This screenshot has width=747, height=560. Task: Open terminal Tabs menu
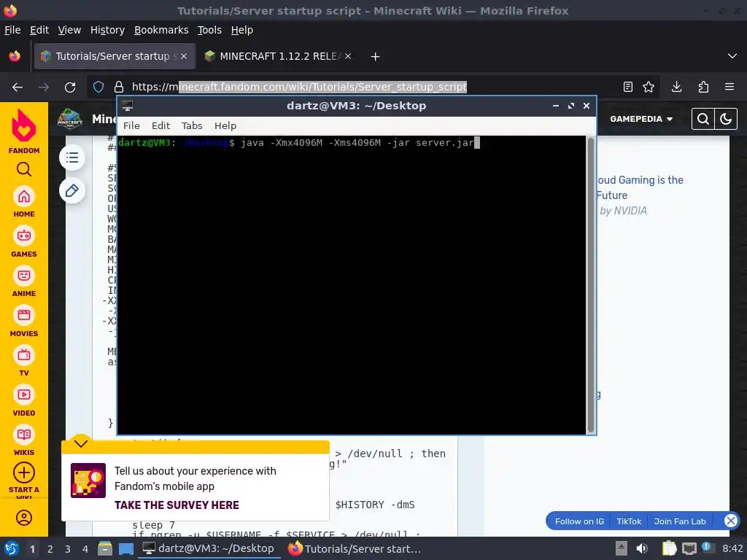coord(192,125)
